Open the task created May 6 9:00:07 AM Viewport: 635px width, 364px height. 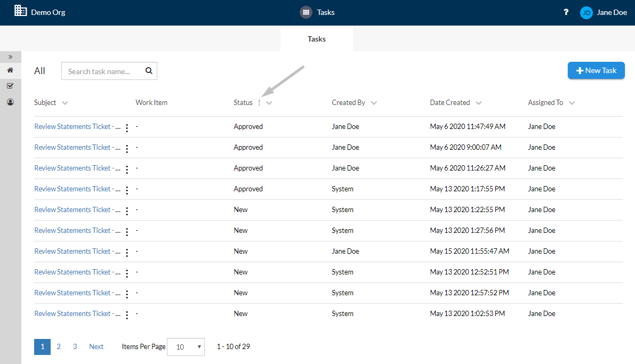click(x=77, y=147)
